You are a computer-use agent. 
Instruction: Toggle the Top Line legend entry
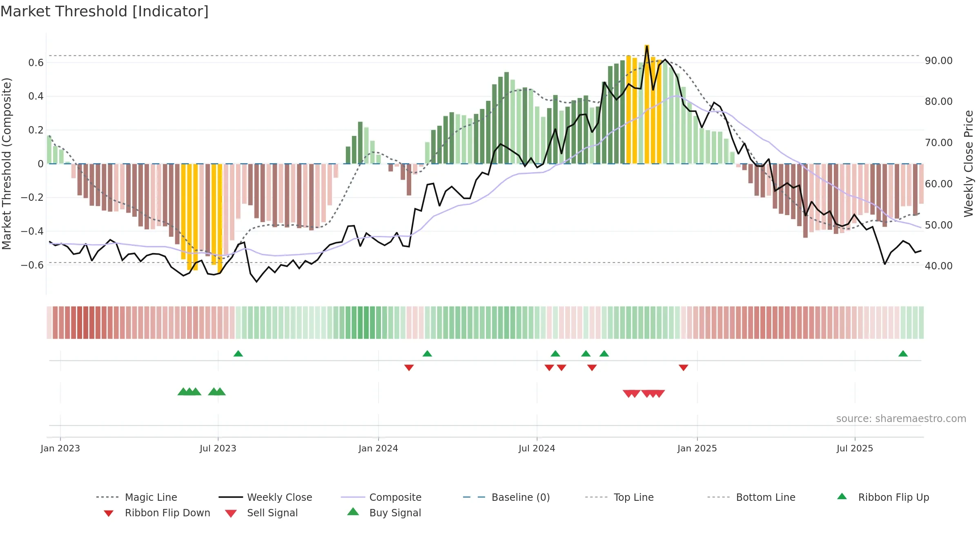pyautogui.click(x=619, y=497)
